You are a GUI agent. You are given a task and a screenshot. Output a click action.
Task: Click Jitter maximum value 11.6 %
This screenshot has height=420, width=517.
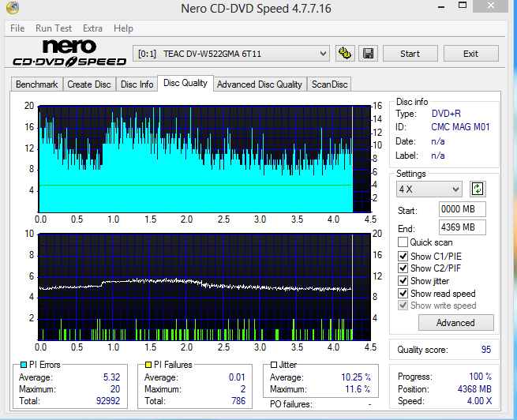(x=358, y=389)
